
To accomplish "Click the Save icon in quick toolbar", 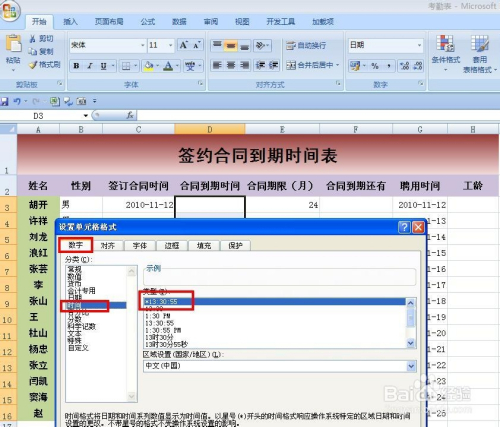I will [x=4, y=101].
